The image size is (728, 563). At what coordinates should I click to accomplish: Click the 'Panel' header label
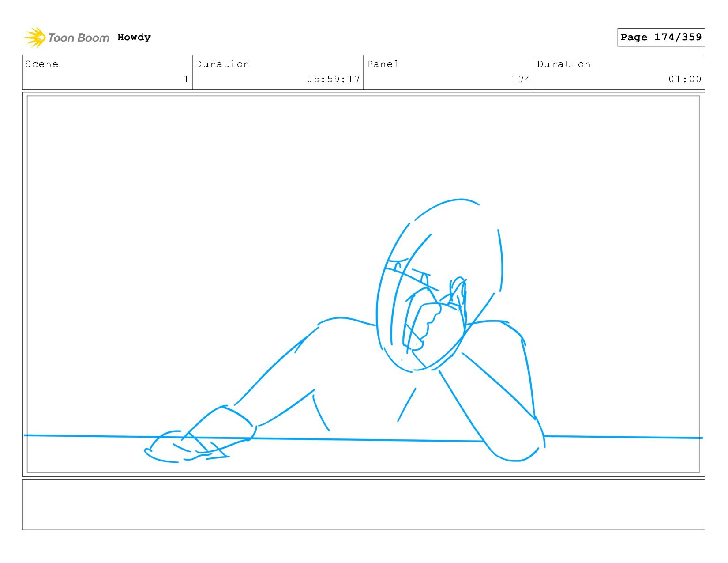[x=383, y=64]
